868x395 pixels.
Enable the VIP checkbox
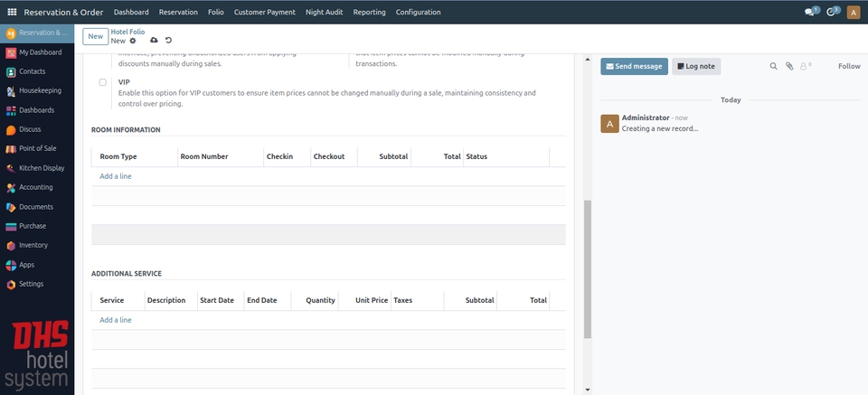click(x=103, y=82)
